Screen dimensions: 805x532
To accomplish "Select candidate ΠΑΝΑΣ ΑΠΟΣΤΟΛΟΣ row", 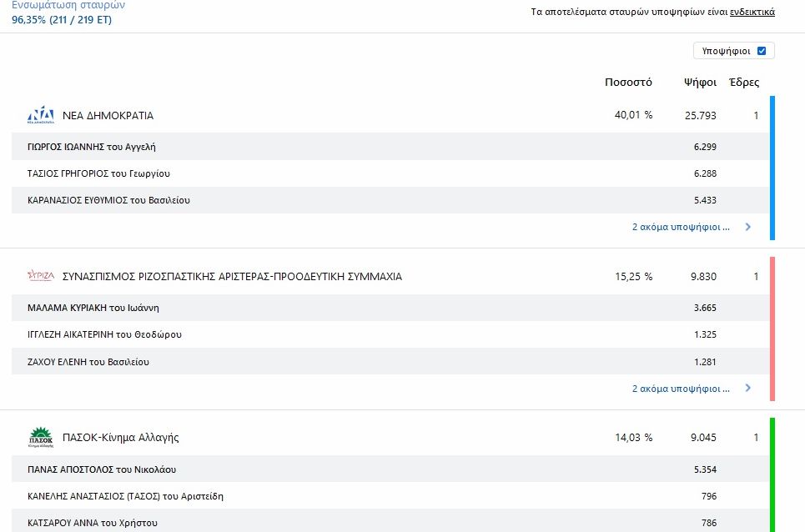I will 102,469.
